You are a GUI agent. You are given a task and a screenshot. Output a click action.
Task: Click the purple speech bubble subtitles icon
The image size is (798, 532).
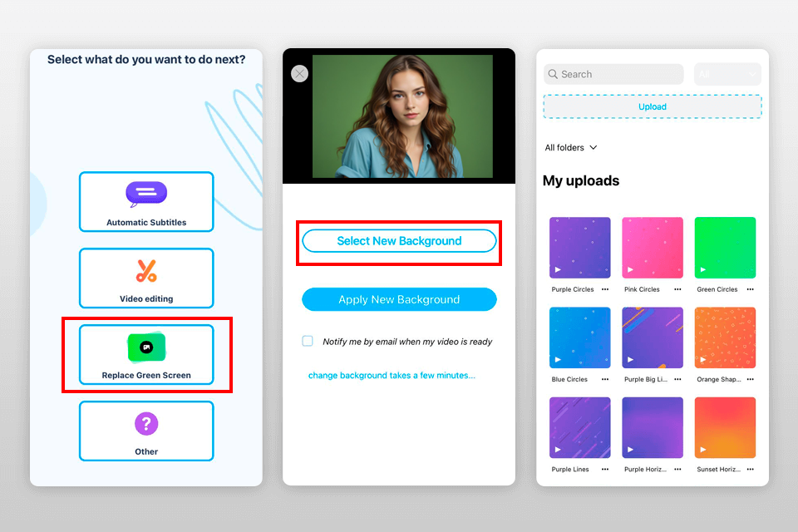point(146,194)
